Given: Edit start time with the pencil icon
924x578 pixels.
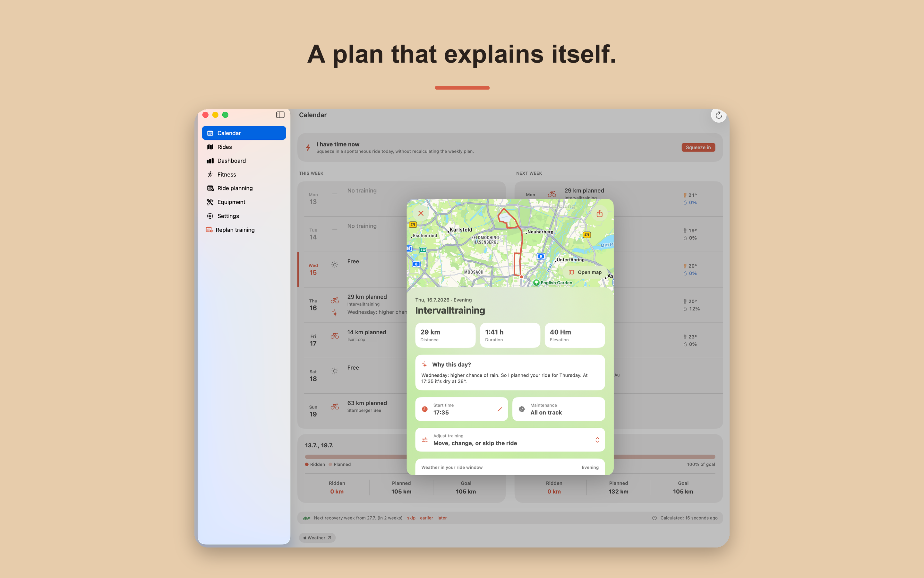Looking at the screenshot, I should pyautogui.click(x=500, y=409).
